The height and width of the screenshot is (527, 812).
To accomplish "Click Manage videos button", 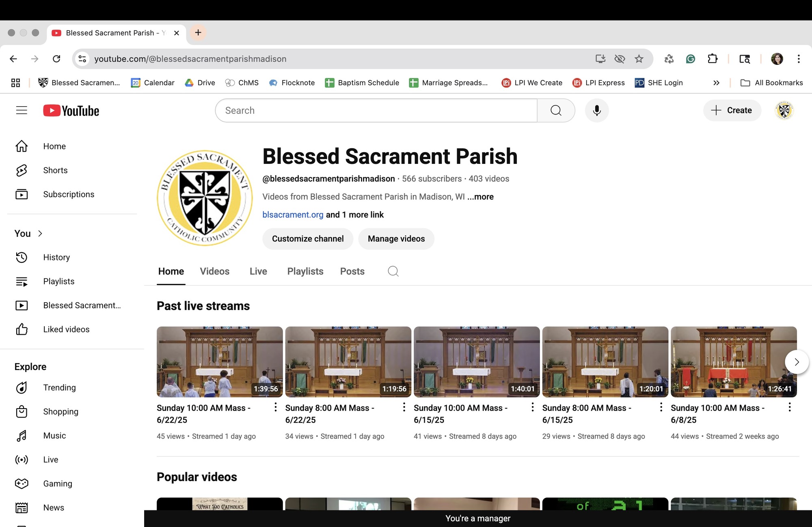I will click(396, 239).
